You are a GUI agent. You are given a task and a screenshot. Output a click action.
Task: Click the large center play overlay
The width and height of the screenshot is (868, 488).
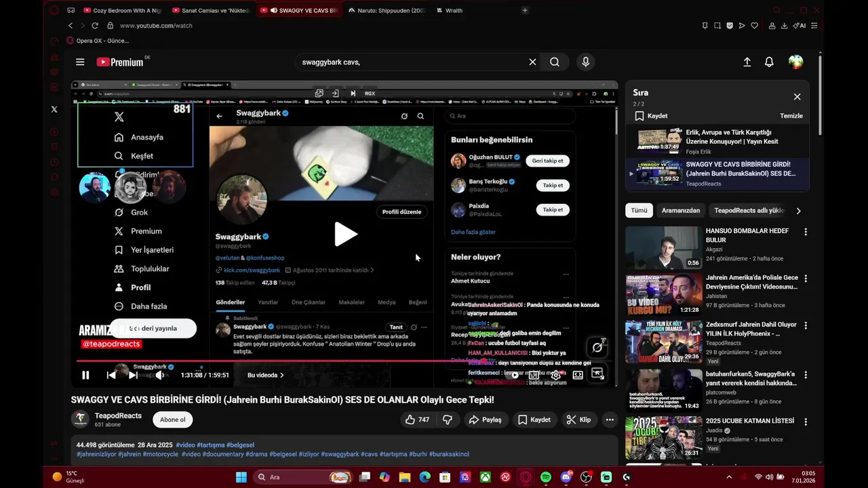point(345,234)
